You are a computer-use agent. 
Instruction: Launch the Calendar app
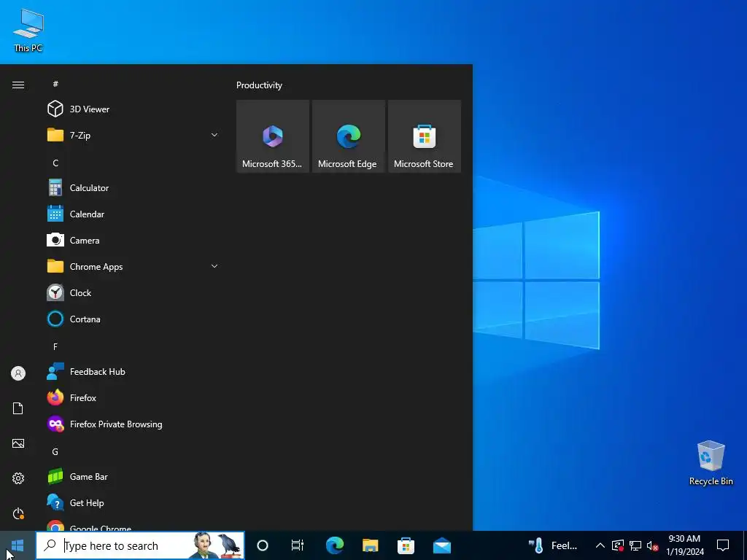(133, 214)
